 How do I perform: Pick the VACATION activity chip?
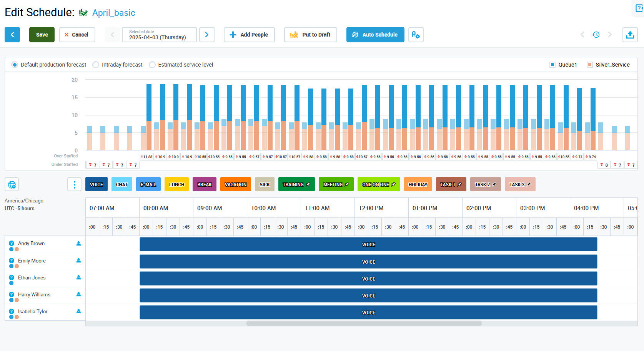point(235,184)
